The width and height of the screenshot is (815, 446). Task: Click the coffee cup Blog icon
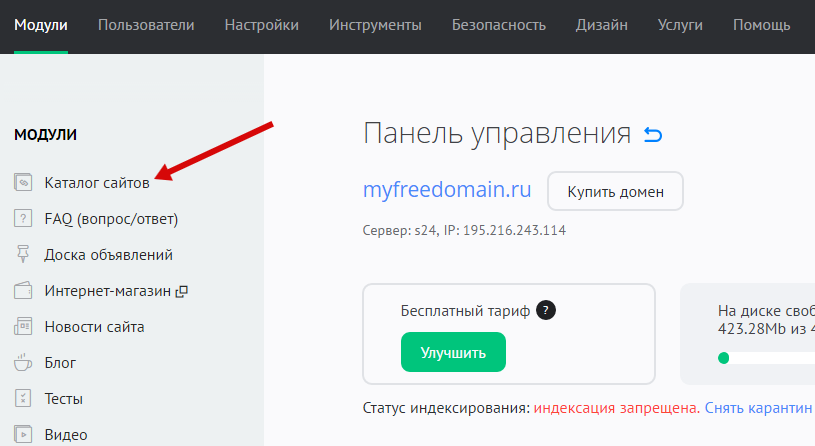tap(23, 363)
